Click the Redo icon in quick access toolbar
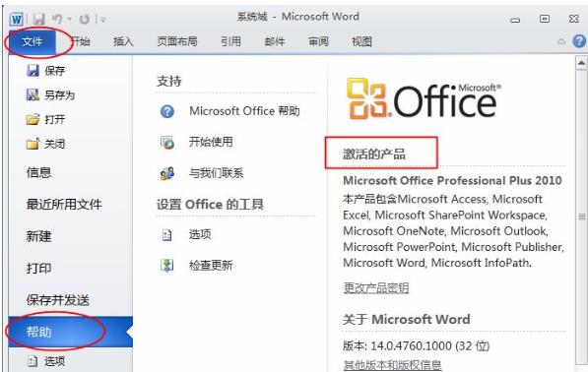Screen dimensions: 588x372 (85, 19)
